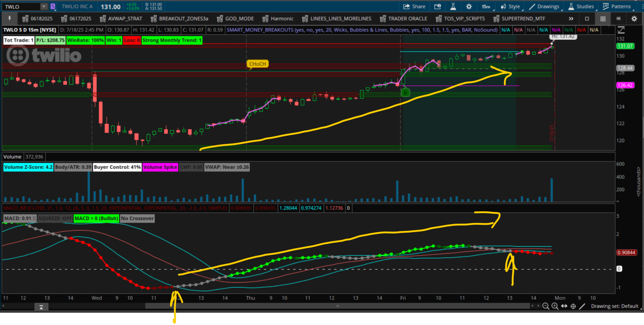
Task: Toggle the pin icon on study set bar
Action: pos(9,19)
